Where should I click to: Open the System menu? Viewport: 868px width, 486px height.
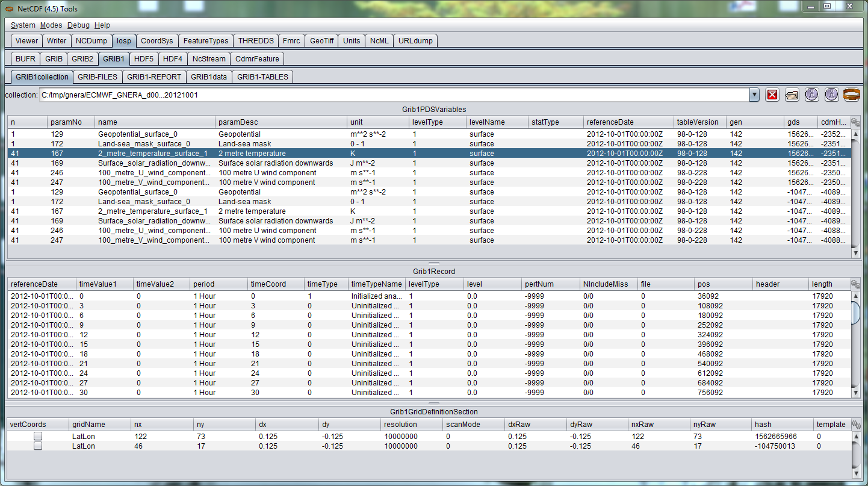[23, 25]
